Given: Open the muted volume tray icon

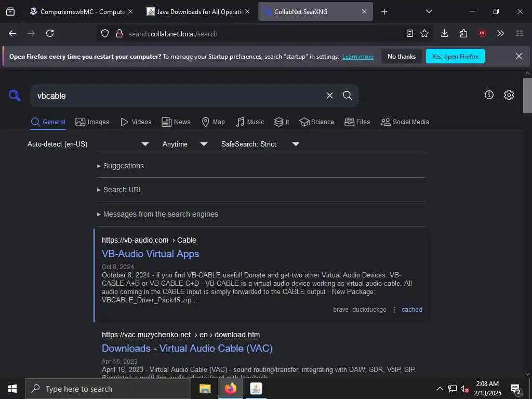Looking at the screenshot, I should [x=464, y=389].
